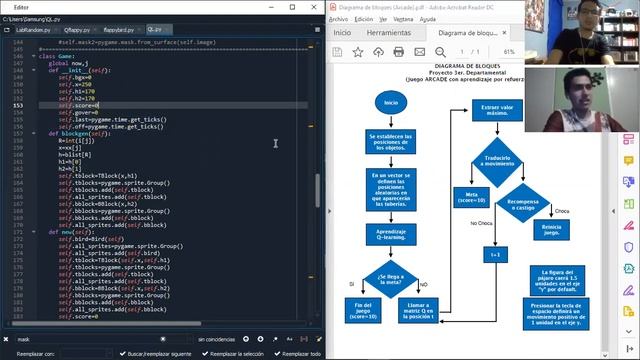The width and height of the screenshot is (640, 360).
Task: Print the PDF using the printer icon
Action: 399,52
